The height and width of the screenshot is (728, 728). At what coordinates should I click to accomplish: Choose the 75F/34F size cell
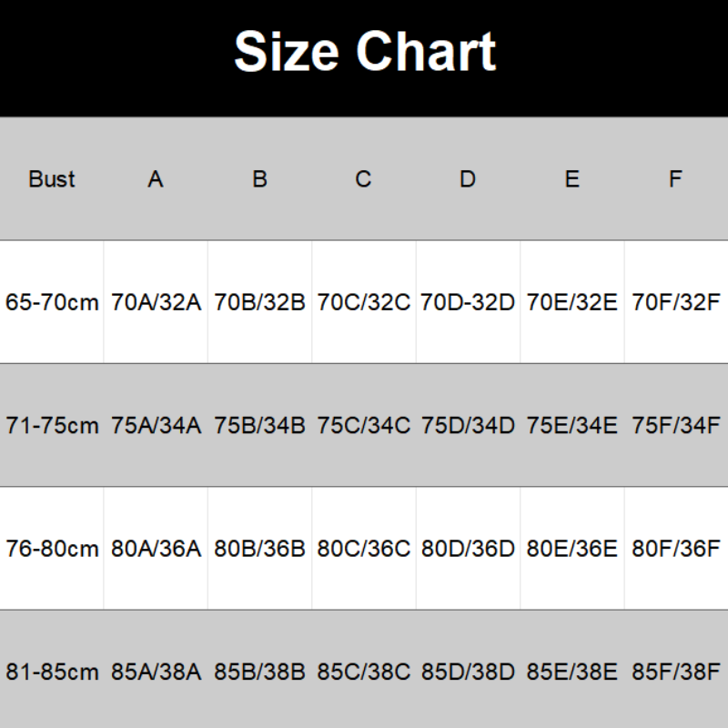coord(675,425)
